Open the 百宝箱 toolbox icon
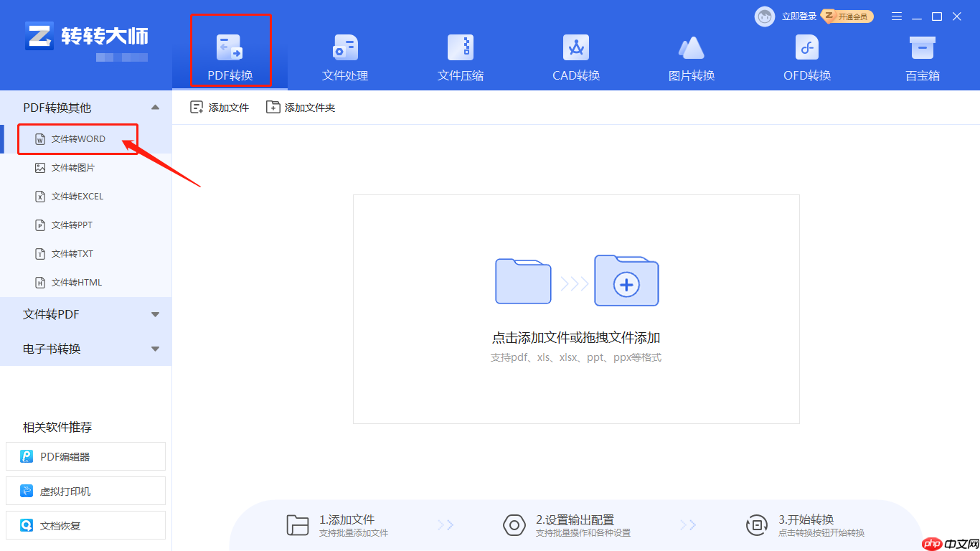Image resolution: width=980 pixels, height=551 pixels. pyautogui.click(x=922, y=47)
